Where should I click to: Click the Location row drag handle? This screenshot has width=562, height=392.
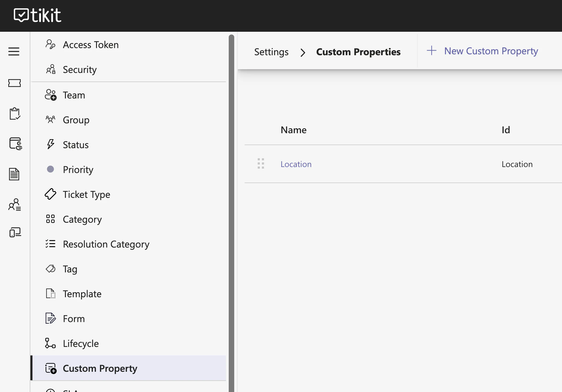tap(261, 164)
